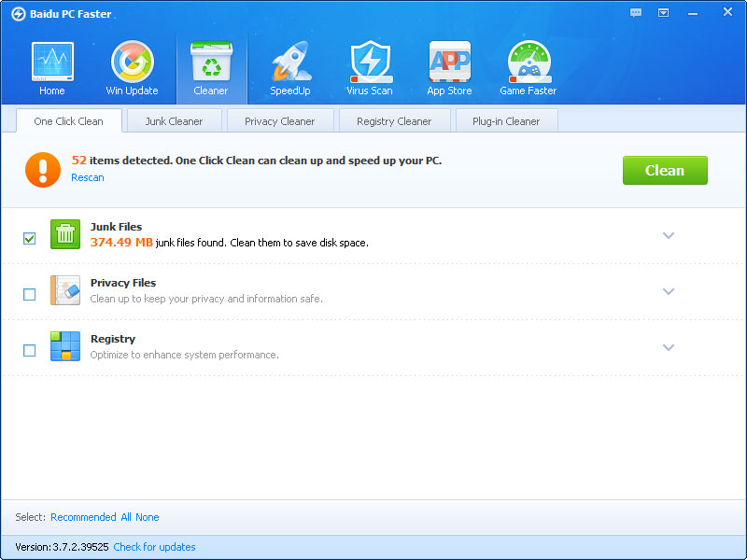Image resolution: width=747 pixels, height=560 pixels.
Task: Check the Privacy Files checkbox
Action: pos(30,294)
